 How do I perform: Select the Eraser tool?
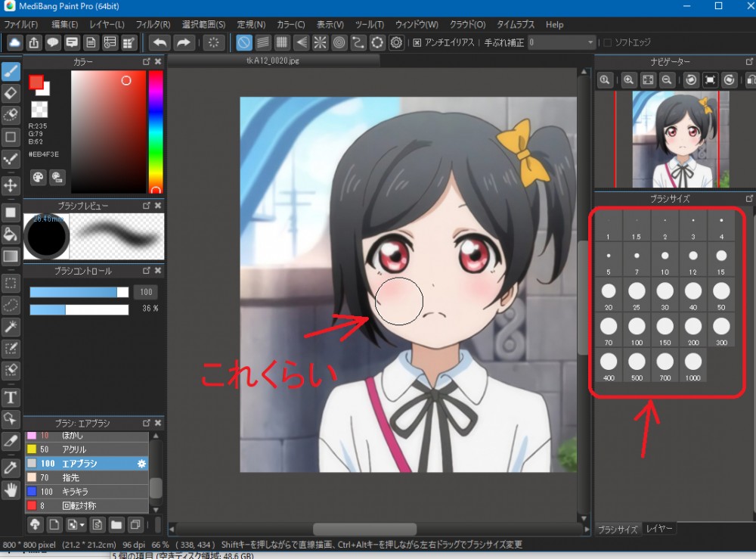coord(11,93)
